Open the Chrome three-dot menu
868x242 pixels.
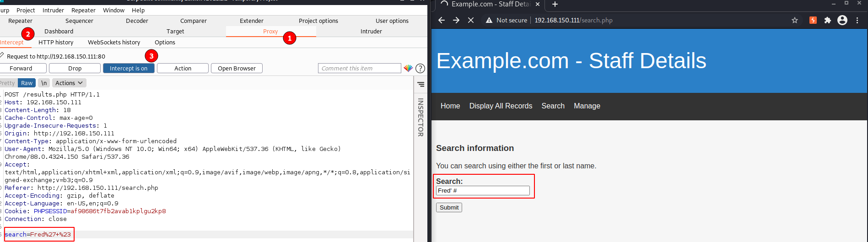pyautogui.click(x=857, y=20)
